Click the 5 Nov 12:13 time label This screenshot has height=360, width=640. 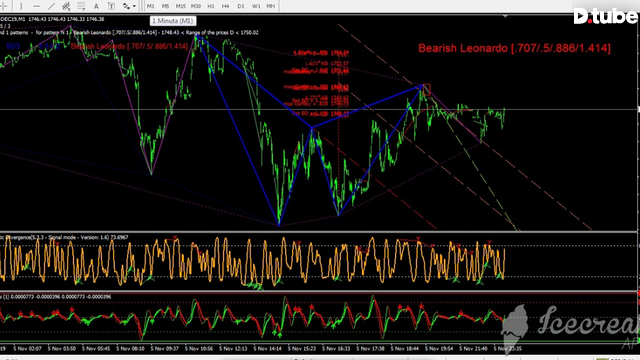tap(233, 349)
